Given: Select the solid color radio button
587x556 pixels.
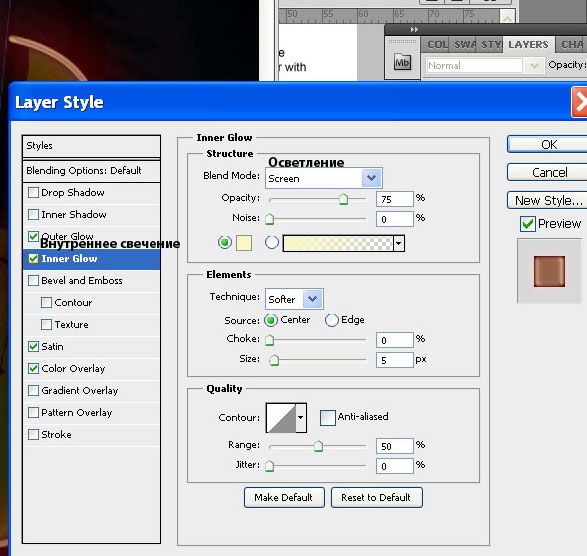Looking at the screenshot, I should [225, 243].
